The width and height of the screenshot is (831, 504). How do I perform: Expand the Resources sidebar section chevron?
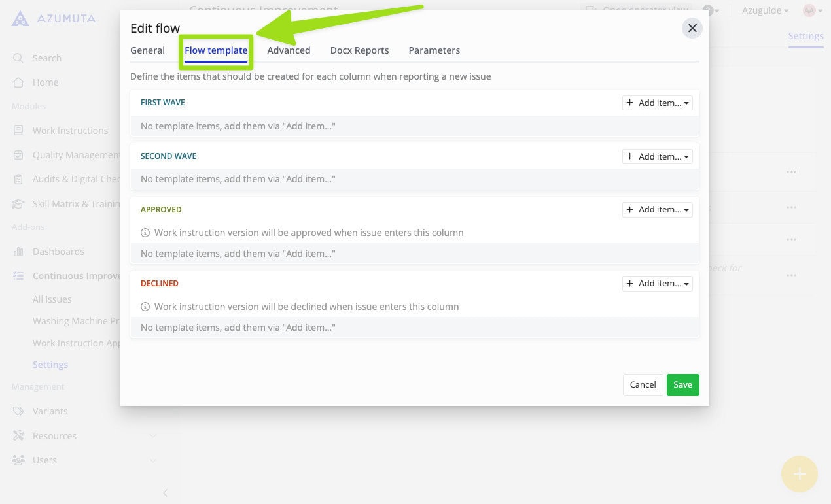tap(152, 436)
